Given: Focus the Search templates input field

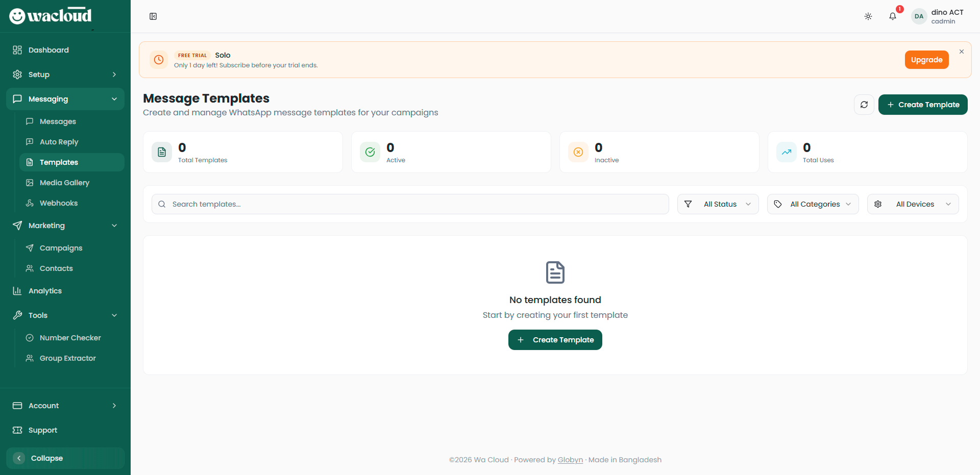Looking at the screenshot, I should click(410, 204).
